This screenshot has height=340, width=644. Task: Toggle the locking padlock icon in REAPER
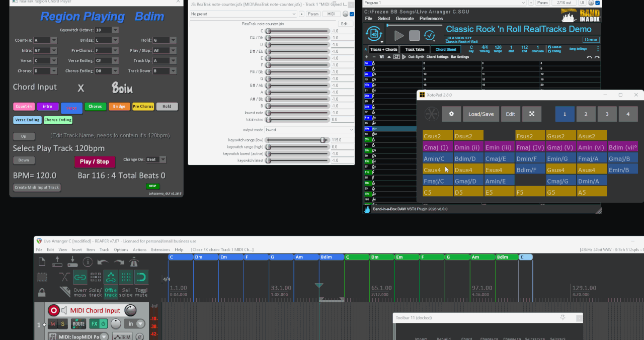(42, 292)
